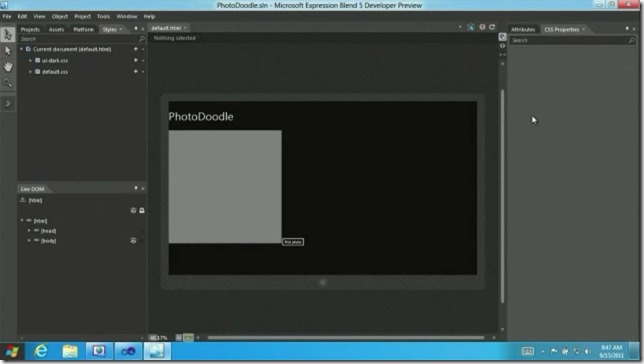
Task: Select the Pan hand tool
Action: [x=8, y=67]
